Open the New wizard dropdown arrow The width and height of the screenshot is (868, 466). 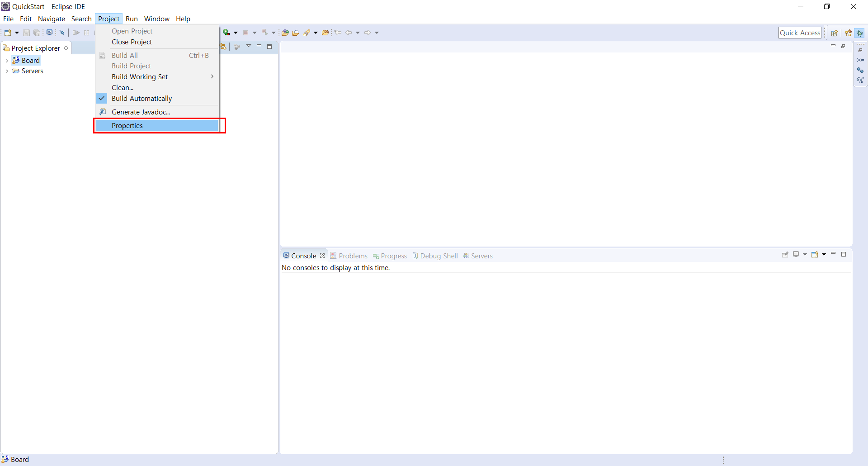point(17,33)
